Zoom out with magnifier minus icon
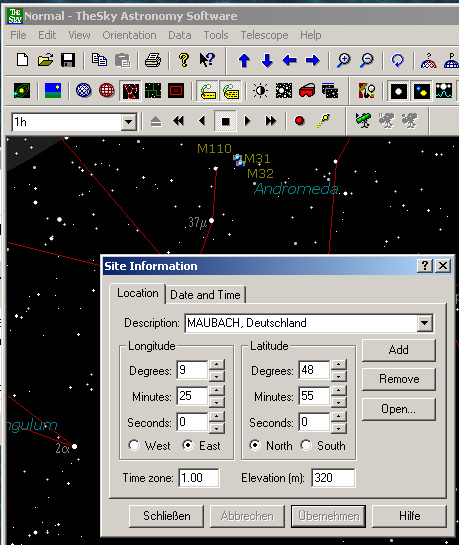This screenshot has width=459, height=545. [367, 60]
